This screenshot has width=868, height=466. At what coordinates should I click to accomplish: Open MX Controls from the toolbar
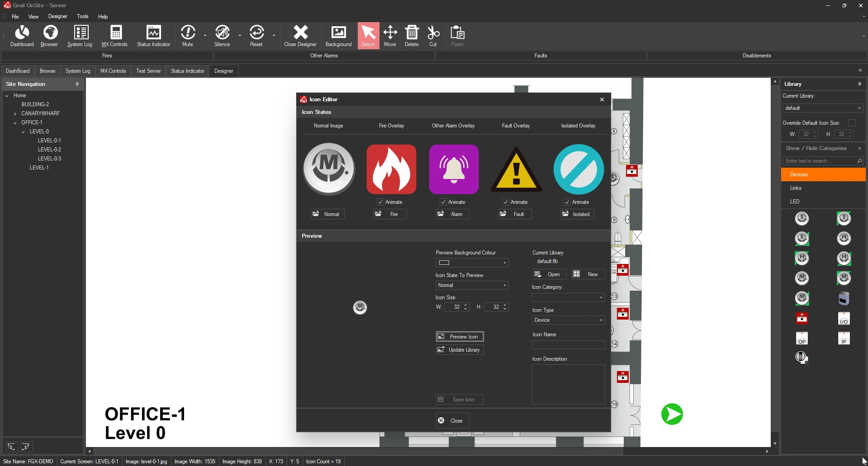tap(114, 35)
